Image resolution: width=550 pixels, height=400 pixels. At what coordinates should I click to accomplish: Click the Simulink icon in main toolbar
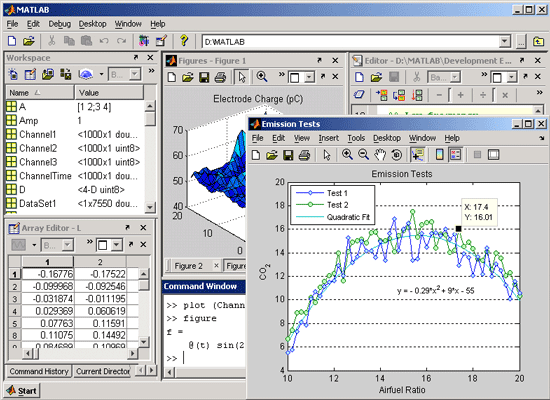coord(143,41)
